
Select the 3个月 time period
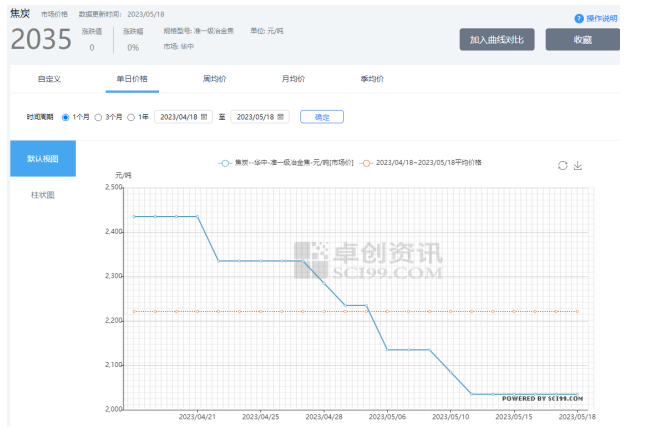point(98,117)
